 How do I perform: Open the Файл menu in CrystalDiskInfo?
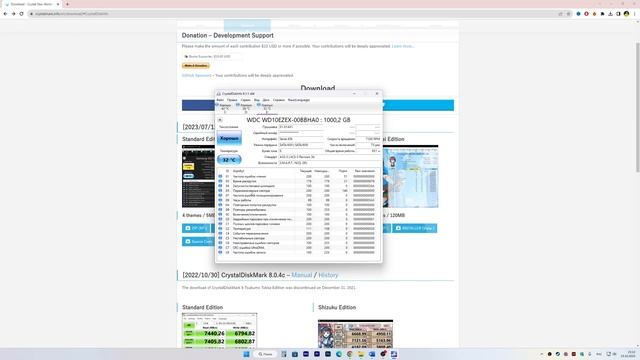pyautogui.click(x=220, y=100)
